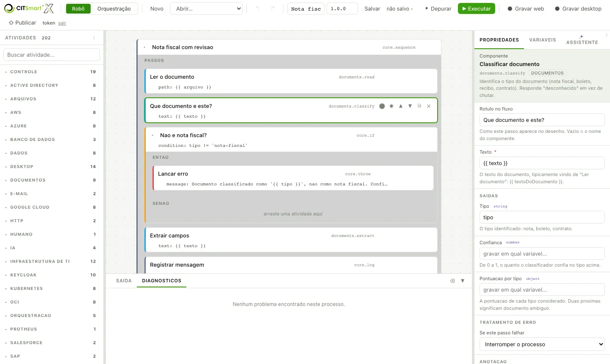Click the redo arrow icon in top toolbar
Image resolution: width=610 pixels, height=364 pixels.
tap(273, 8)
